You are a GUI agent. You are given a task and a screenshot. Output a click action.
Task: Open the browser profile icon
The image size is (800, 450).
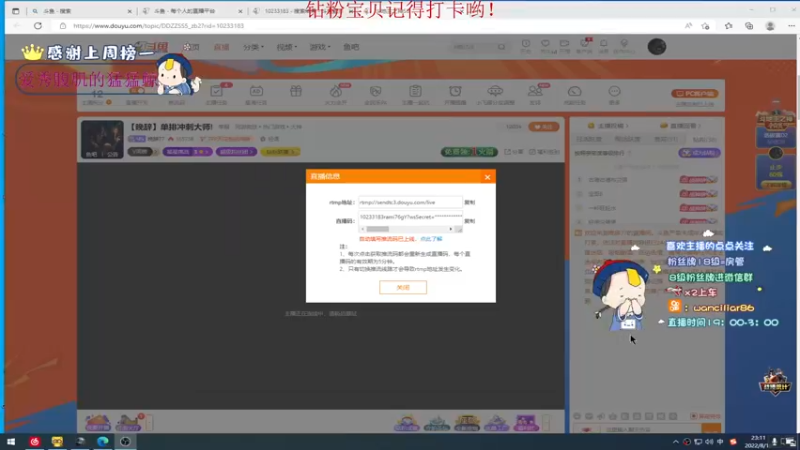point(770,26)
